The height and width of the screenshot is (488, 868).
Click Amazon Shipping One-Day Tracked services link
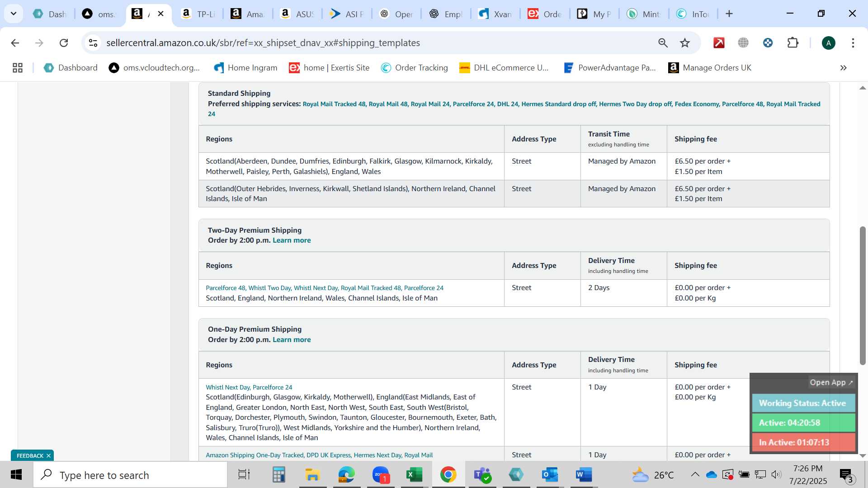click(319, 455)
